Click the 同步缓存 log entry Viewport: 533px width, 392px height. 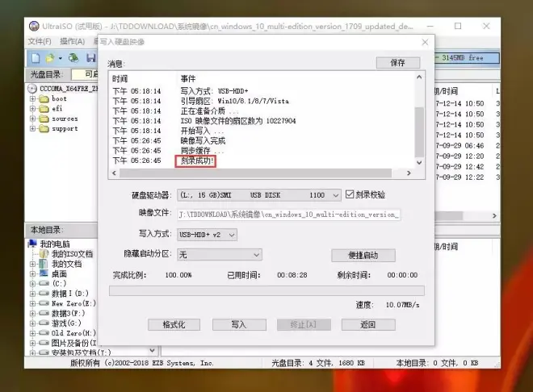(201, 150)
